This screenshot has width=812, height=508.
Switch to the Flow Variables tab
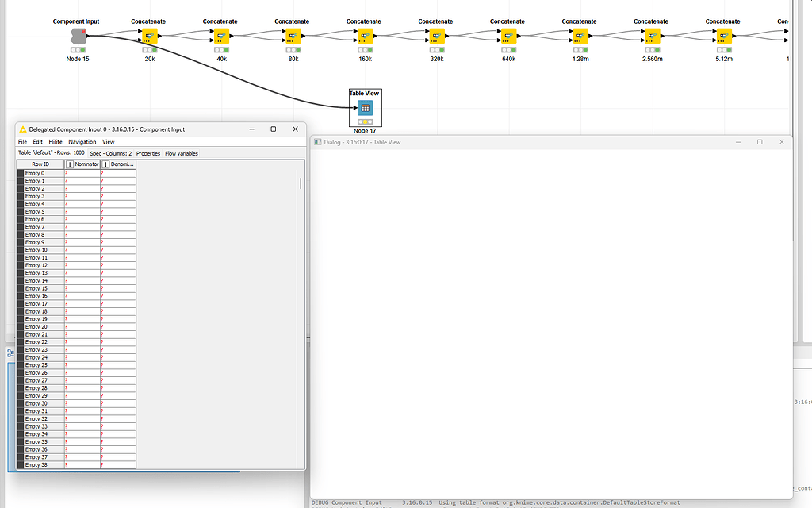pos(182,153)
